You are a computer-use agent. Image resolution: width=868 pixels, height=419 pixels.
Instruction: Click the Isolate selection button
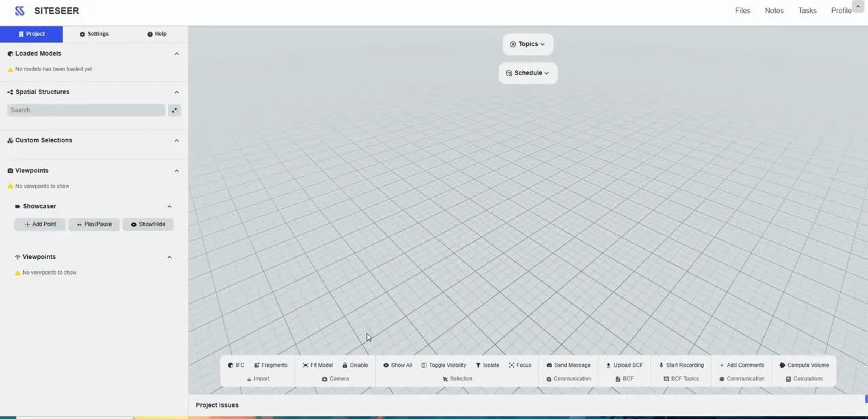488,365
